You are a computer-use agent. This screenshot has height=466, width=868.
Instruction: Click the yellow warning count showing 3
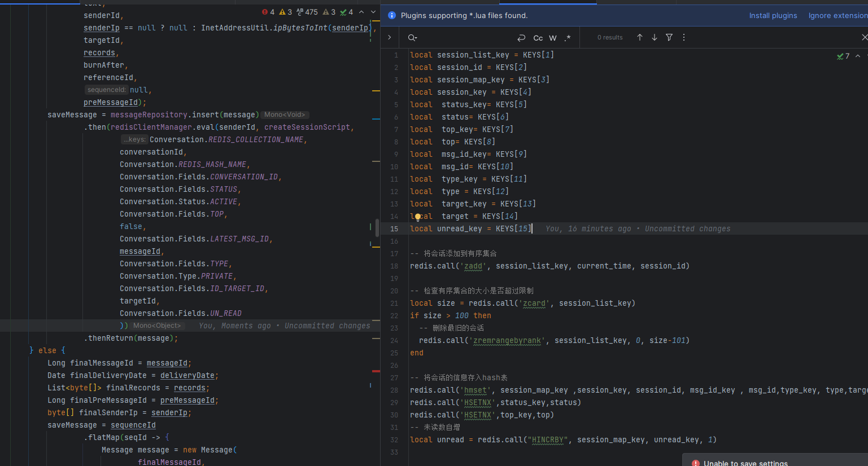(x=290, y=11)
